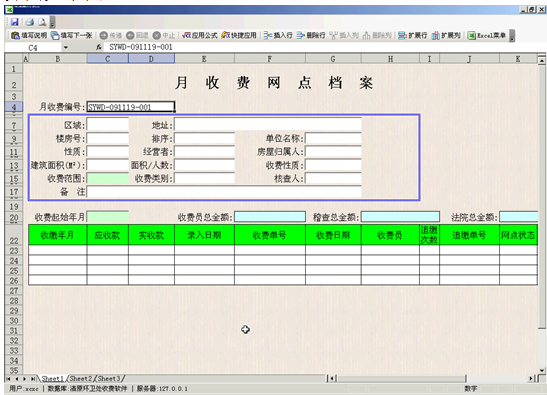Image resolution: width=547 pixels, height=395 pixels.
Task: Click the 楼房号 input field
Action: click(107, 138)
